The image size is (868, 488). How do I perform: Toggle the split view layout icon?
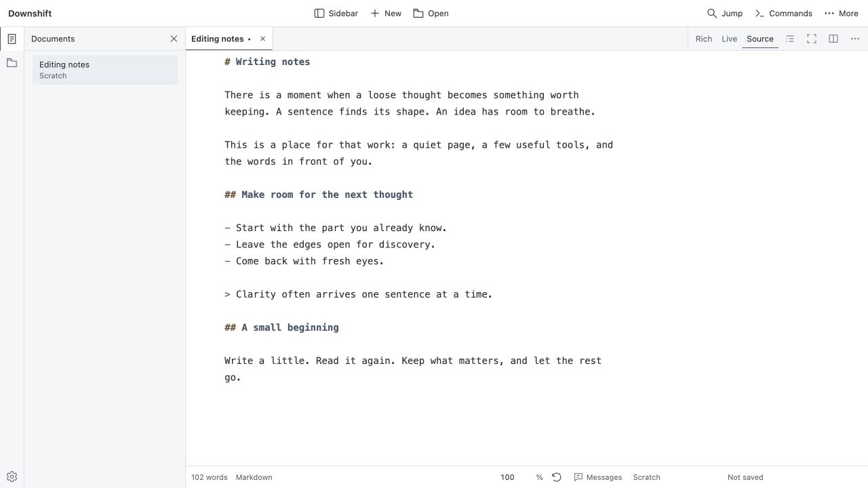click(833, 39)
